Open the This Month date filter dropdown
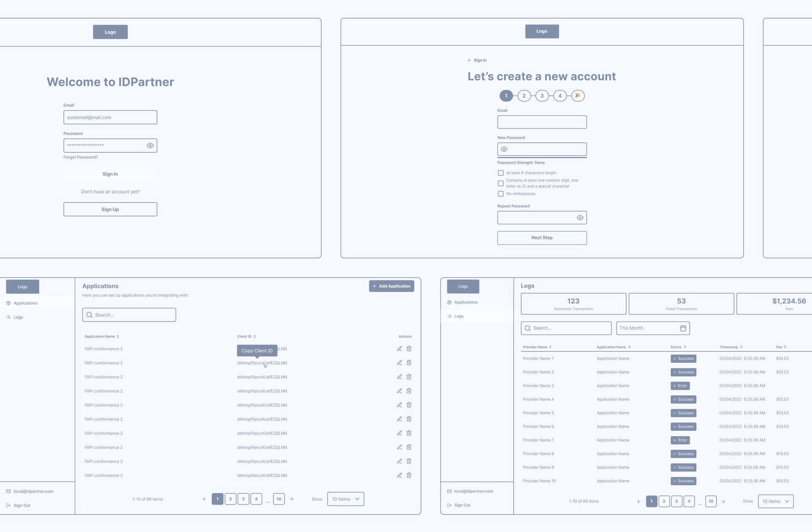The height and width of the screenshot is (532, 812). click(x=652, y=328)
